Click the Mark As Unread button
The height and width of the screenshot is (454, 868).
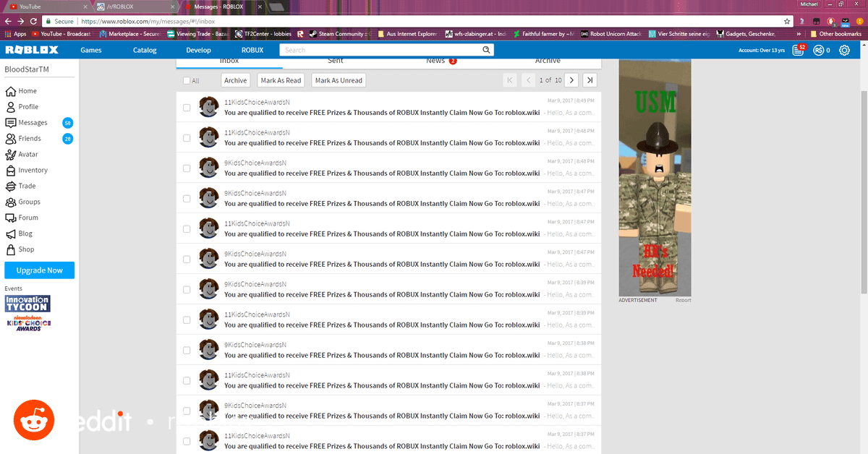click(339, 80)
